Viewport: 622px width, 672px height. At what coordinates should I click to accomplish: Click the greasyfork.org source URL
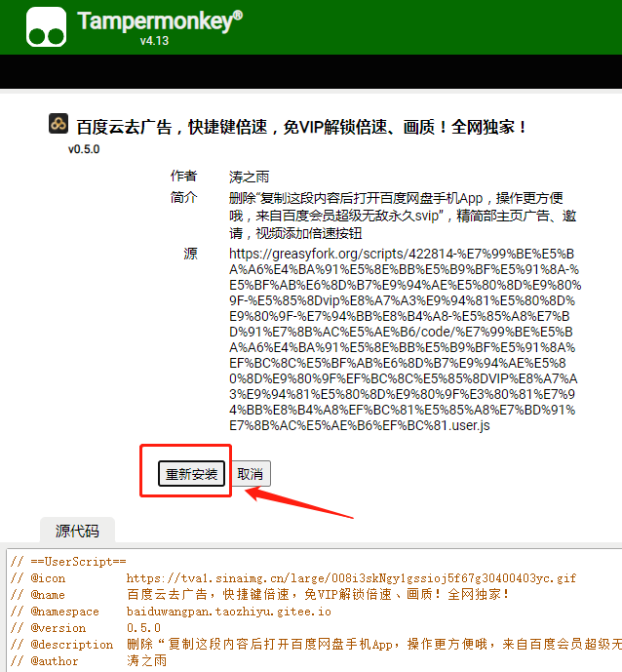[x=405, y=339]
